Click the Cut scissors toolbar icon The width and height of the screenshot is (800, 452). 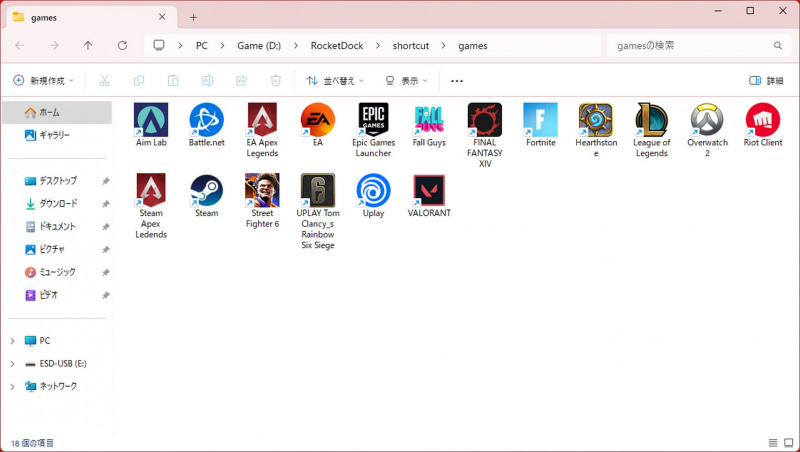click(105, 81)
